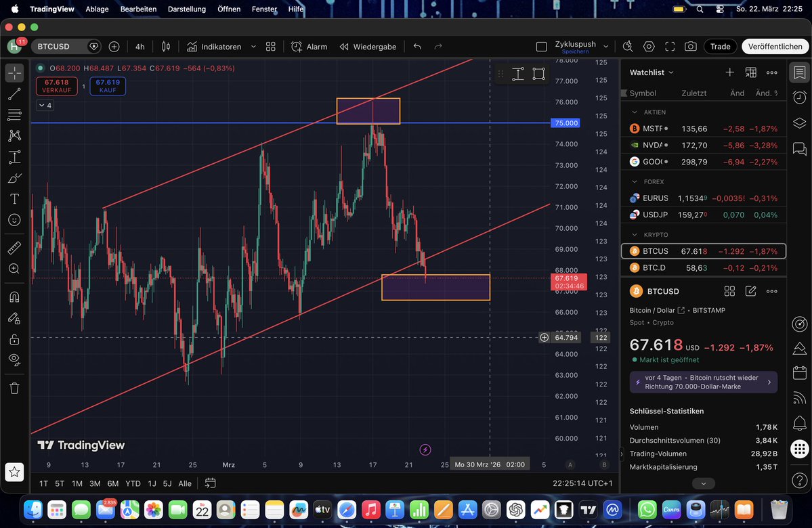Open macOS Spotlight search

[x=700, y=9]
